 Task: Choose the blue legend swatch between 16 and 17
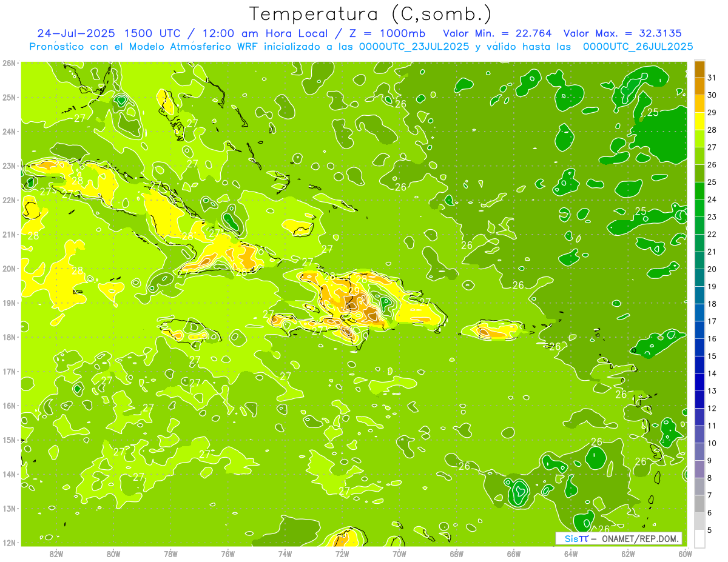click(699, 330)
